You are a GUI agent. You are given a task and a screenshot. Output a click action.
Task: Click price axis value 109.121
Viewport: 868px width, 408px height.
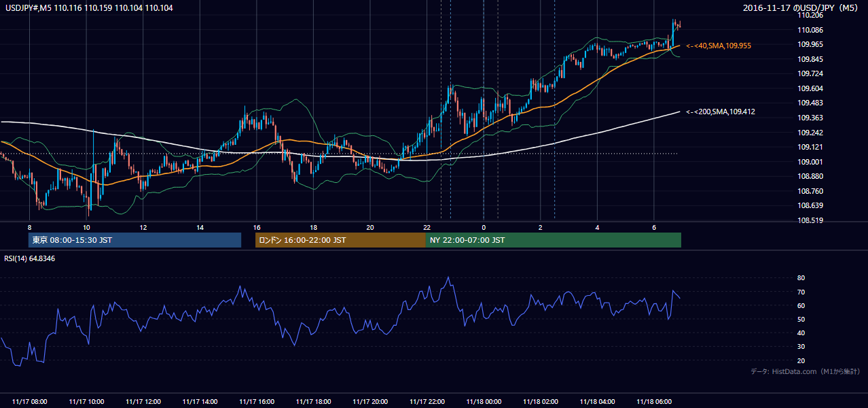click(x=810, y=147)
